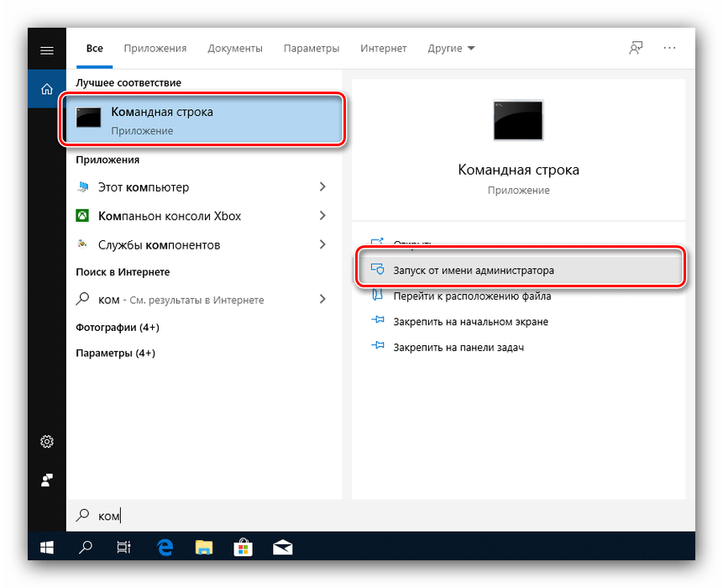Switch to the Параметры tab
Viewport: 723px width, 588px height.
(x=312, y=49)
